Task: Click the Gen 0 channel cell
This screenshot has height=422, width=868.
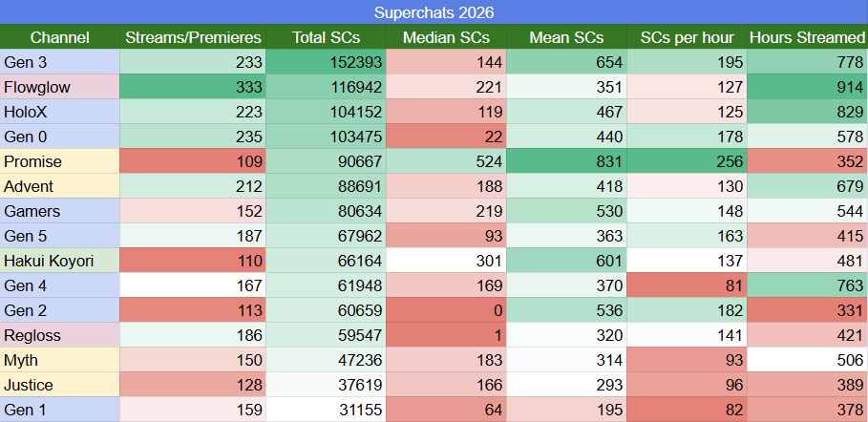Action: [x=60, y=137]
